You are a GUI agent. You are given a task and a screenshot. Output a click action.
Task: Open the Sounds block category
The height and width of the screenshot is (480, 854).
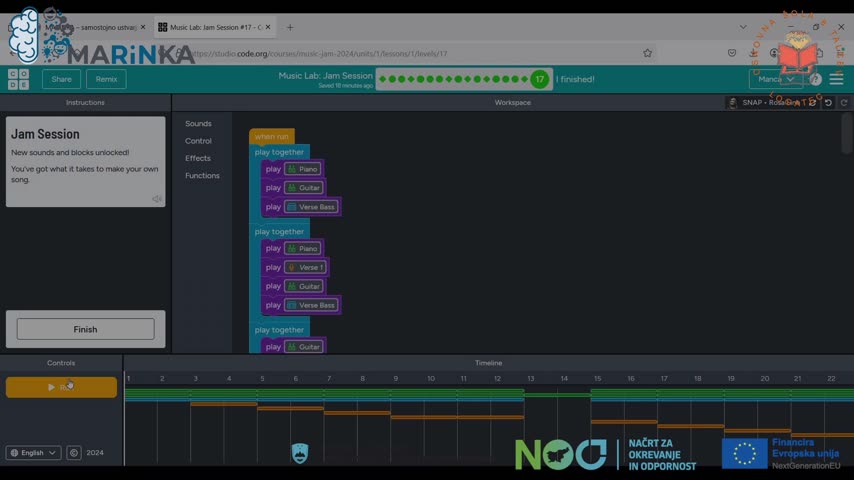coord(198,124)
